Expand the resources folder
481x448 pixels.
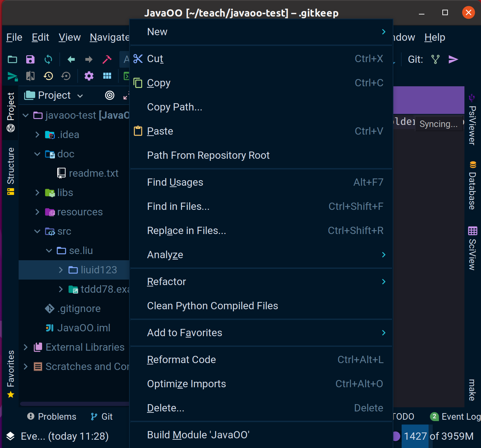click(x=37, y=212)
